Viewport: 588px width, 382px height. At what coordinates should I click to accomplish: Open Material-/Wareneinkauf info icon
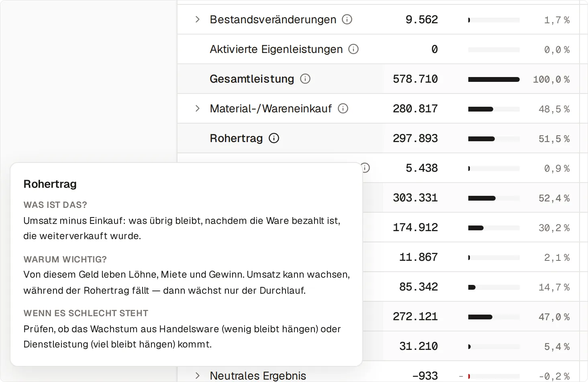[x=343, y=108]
